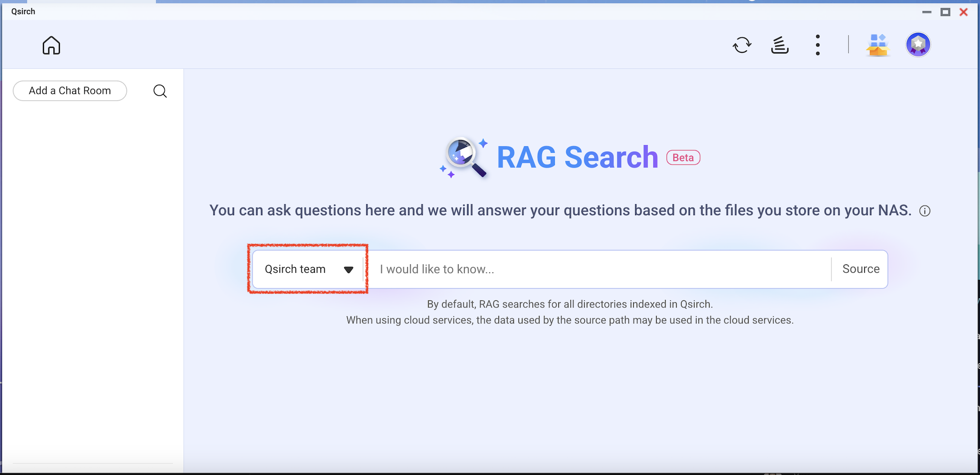Click the info icon after NAS description
Image resolution: width=980 pixels, height=475 pixels.
(925, 211)
